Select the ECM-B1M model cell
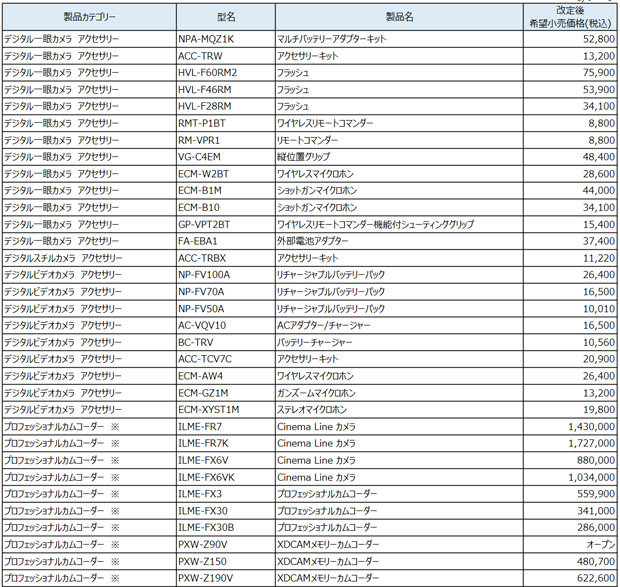This screenshot has height=587, width=620. [226, 191]
